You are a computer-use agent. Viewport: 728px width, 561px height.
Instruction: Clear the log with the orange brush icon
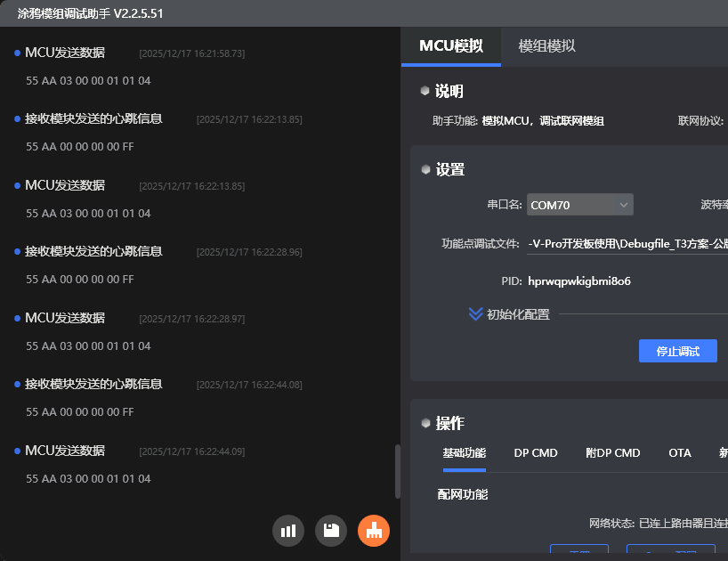point(373,530)
